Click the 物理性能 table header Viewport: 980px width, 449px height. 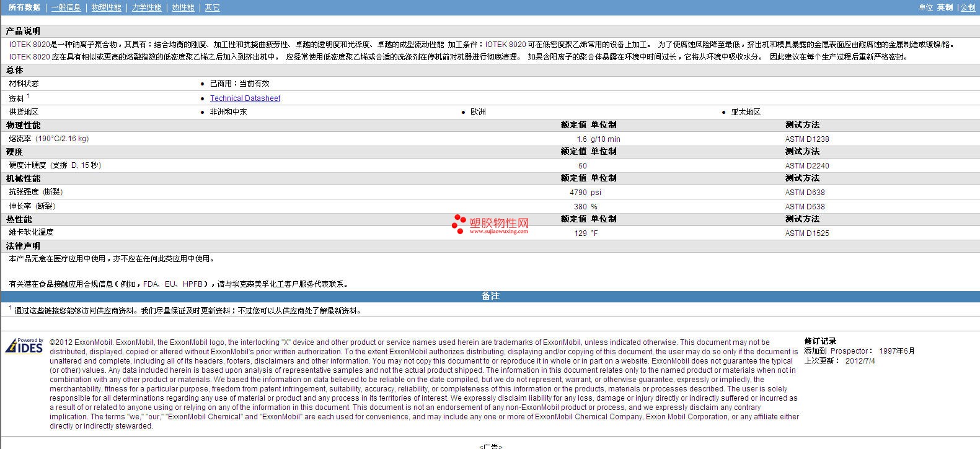coord(23,125)
